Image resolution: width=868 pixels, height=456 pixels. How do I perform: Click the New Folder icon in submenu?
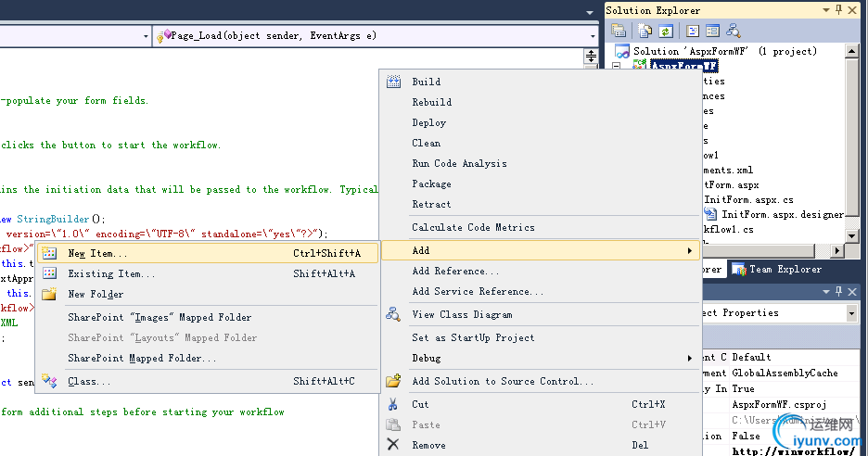click(50, 294)
